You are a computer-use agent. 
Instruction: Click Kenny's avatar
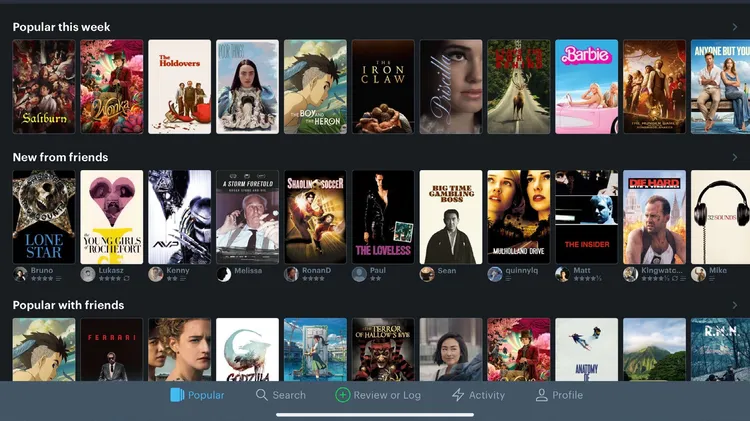(155, 274)
